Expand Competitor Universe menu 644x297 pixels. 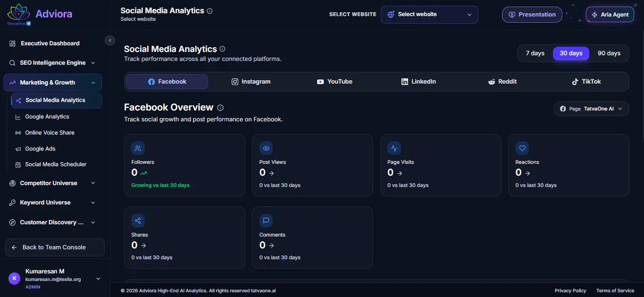pyautogui.click(x=93, y=183)
